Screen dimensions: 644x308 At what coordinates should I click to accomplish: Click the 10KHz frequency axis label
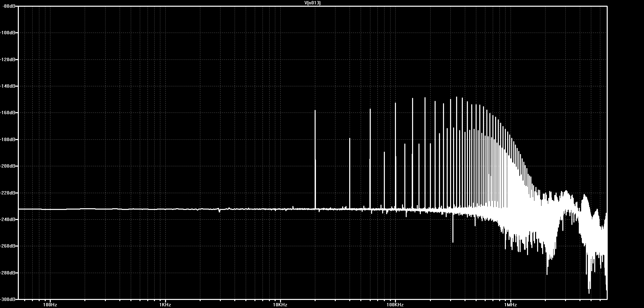point(280,305)
